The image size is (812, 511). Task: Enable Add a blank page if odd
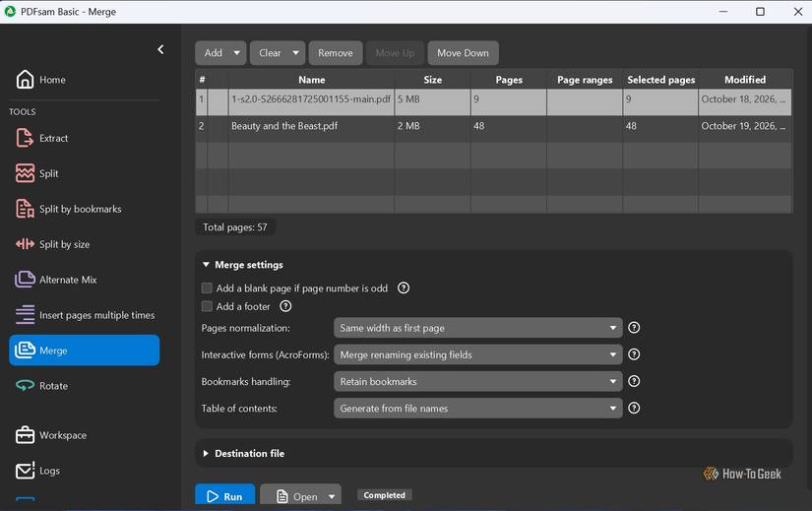(207, 288)
